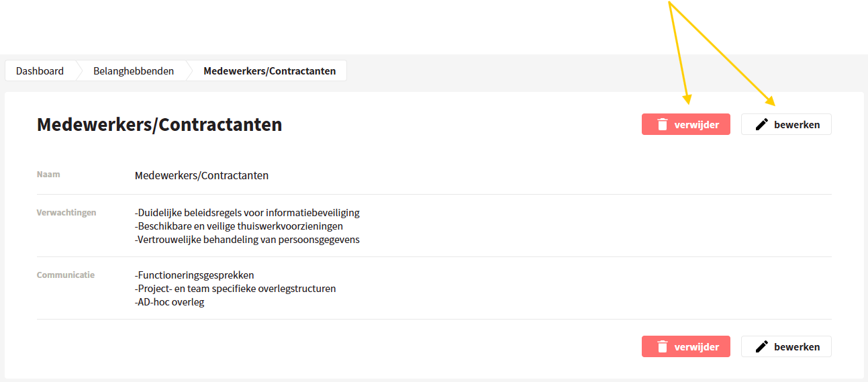The width and height of the screenshot is (868, 382).
Task: Click the top verwijder button label
Action: coord(697,124)
